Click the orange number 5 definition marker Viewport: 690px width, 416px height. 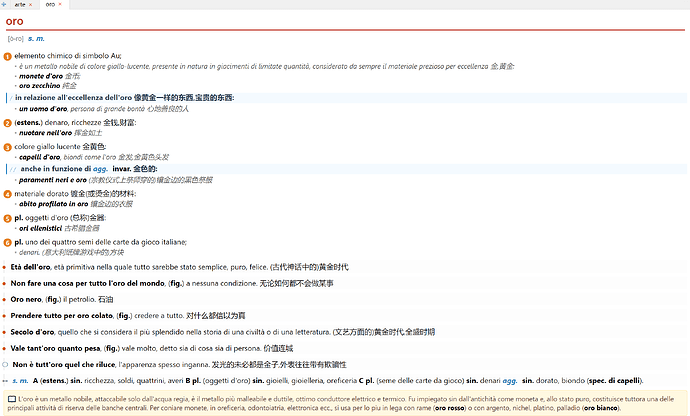click(x=8, y=217)
